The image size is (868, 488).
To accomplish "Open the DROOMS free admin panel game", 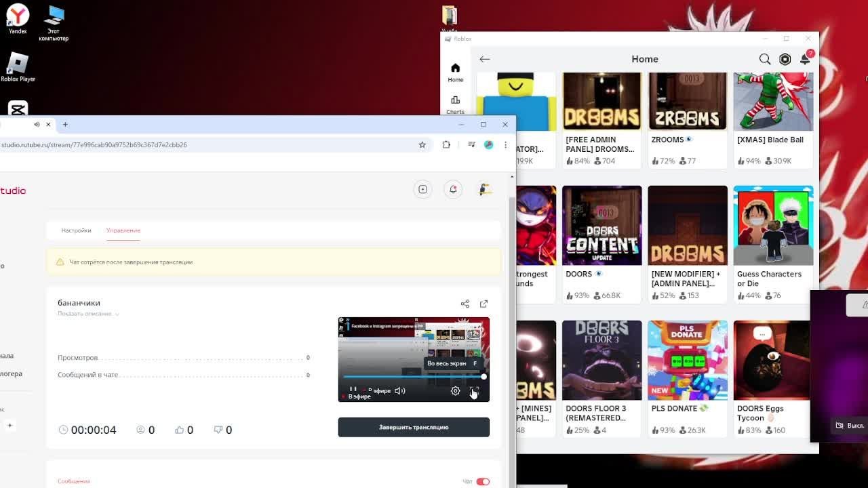I will [601, 101].
